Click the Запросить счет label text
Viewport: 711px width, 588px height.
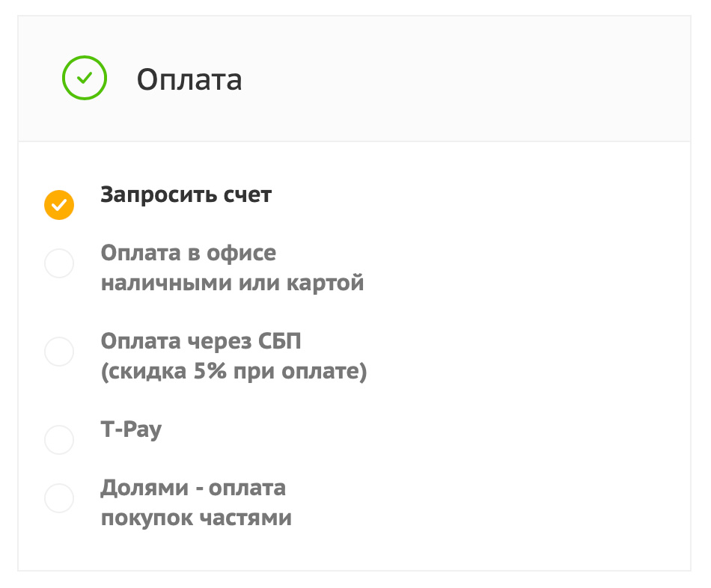point(186,195)
